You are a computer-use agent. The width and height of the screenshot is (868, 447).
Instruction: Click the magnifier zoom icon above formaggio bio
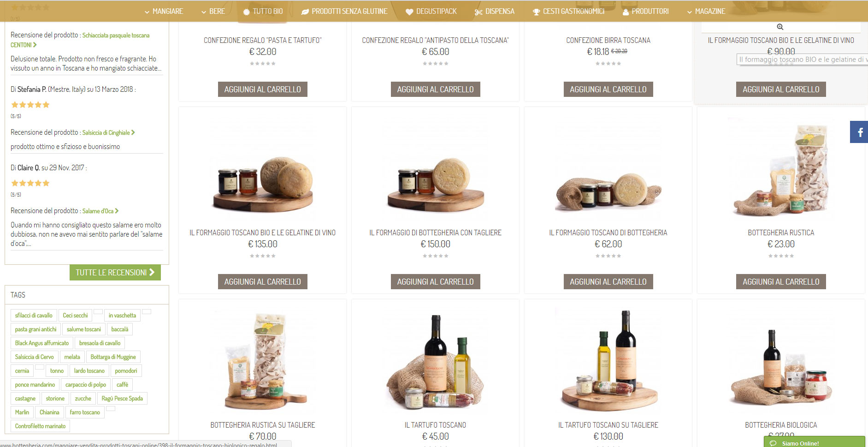780,27
